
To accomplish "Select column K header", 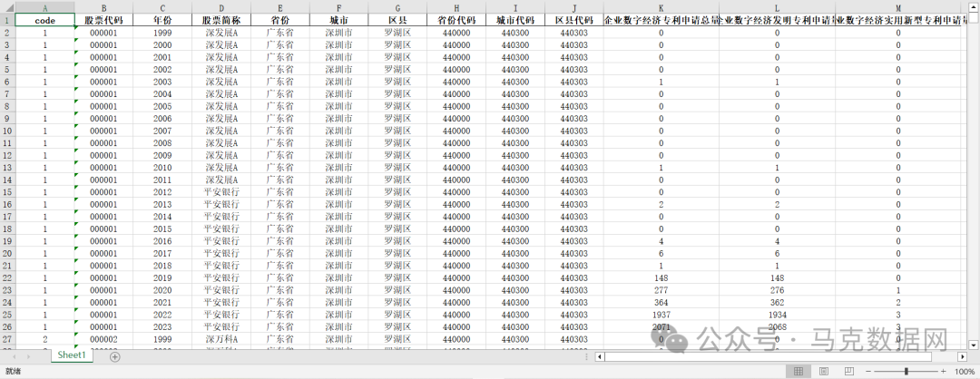I will (661, 8).
